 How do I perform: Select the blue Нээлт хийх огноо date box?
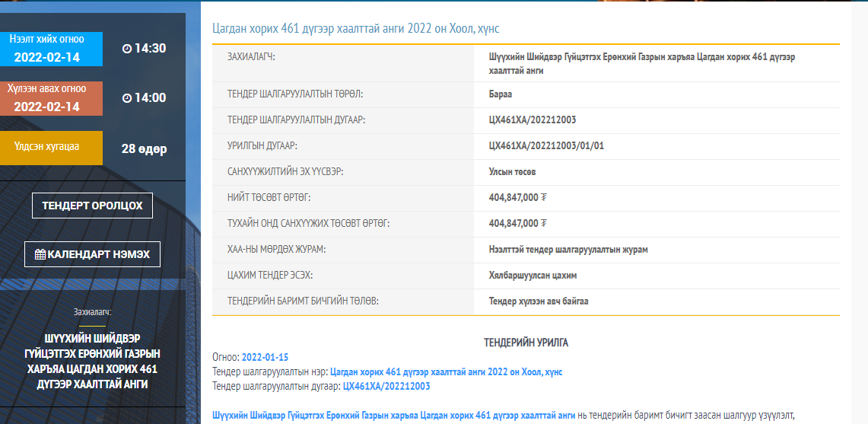pos(51,49)
